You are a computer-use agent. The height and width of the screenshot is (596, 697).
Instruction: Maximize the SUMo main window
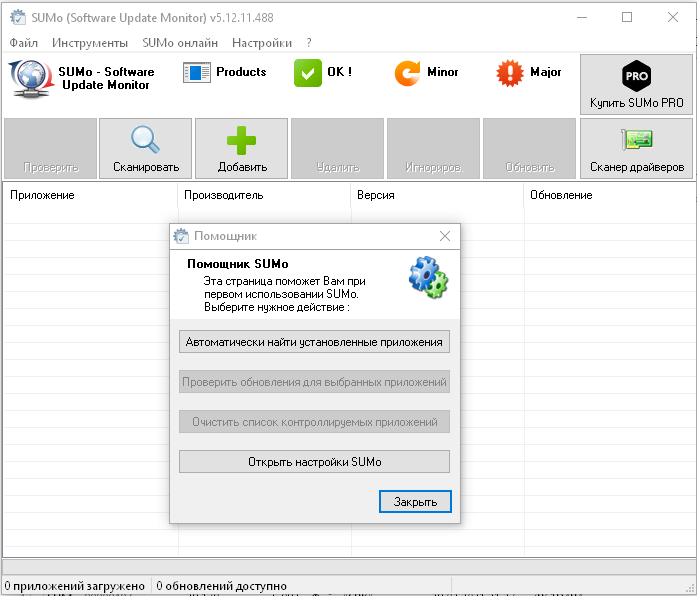pyautogui.click(x=627, y=17)
